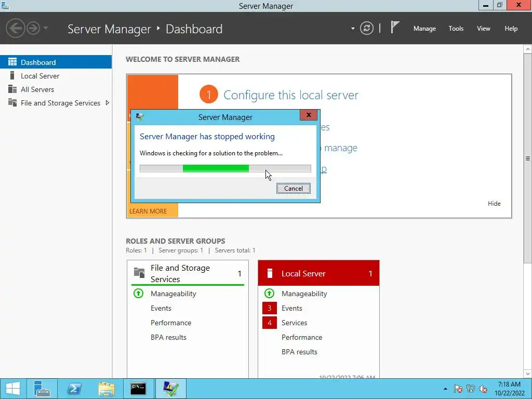This screenshot has height=399, width=532.
Task: Select File and Storage Services in sidebar
Action: [56, 103]
